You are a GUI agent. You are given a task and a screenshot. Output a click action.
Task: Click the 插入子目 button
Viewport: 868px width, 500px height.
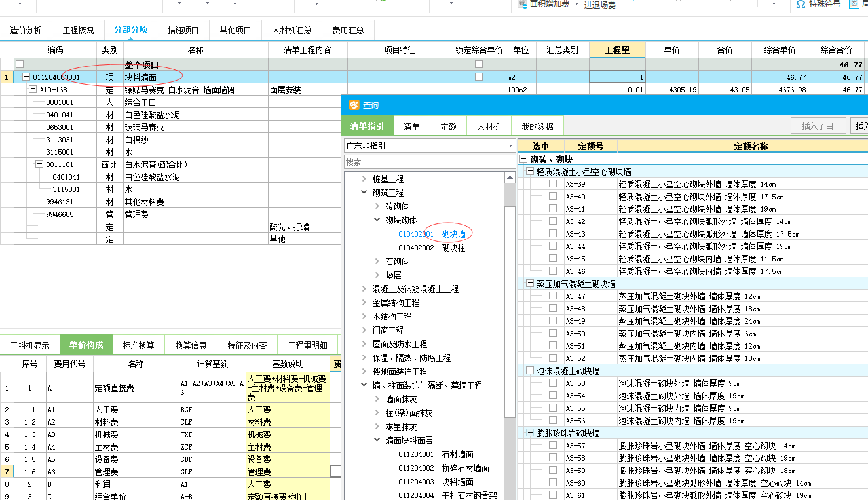pyautogui.click(x=818, y=126)
